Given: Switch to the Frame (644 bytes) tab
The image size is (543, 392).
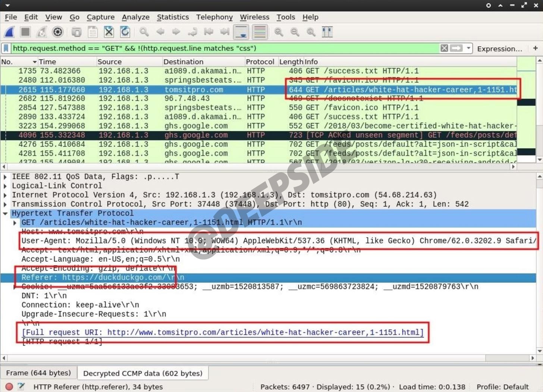Looking at the screenshot, I should tap(38, 373).
